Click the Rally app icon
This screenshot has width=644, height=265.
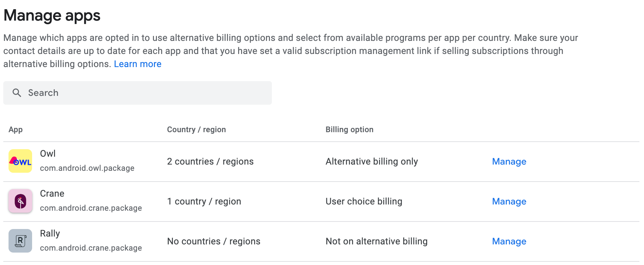click(20, 241)
